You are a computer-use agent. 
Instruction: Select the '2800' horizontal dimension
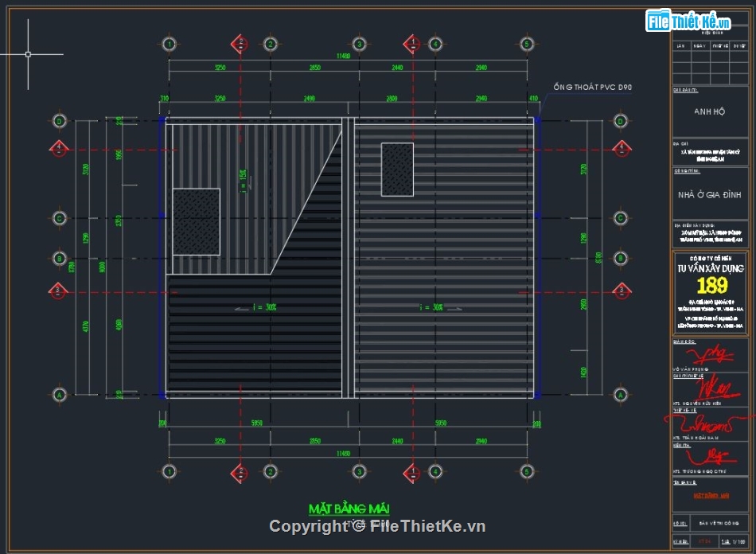coord(392,99)
